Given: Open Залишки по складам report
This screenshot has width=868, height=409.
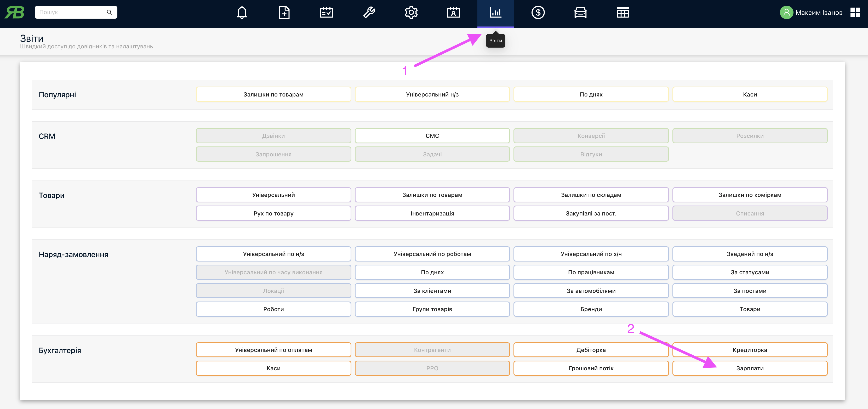Looking at the screenshot, I should coord(591,195).
